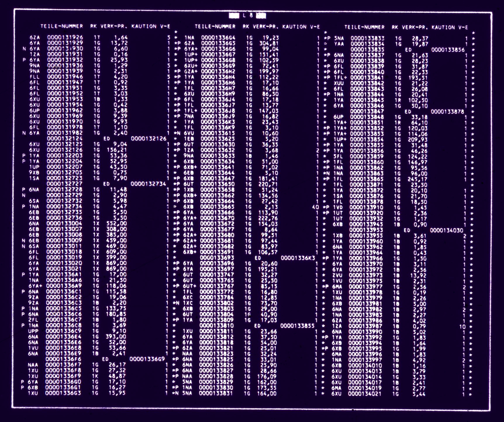Select part number 0000133647
This screenshot has width=504, height=422.
218,178
